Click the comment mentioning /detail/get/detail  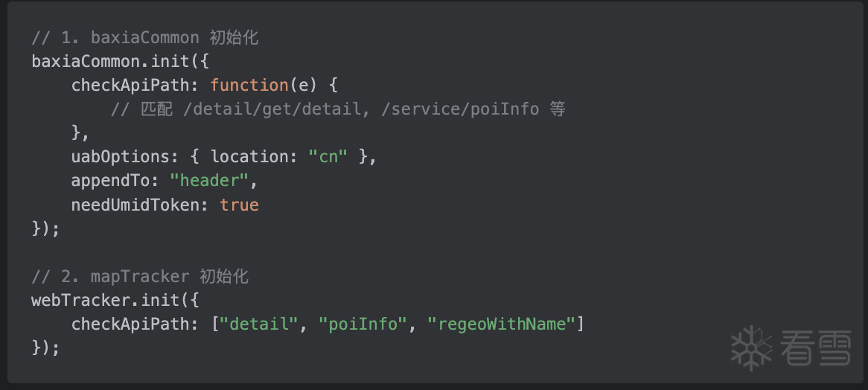click(x=338, y=109)
